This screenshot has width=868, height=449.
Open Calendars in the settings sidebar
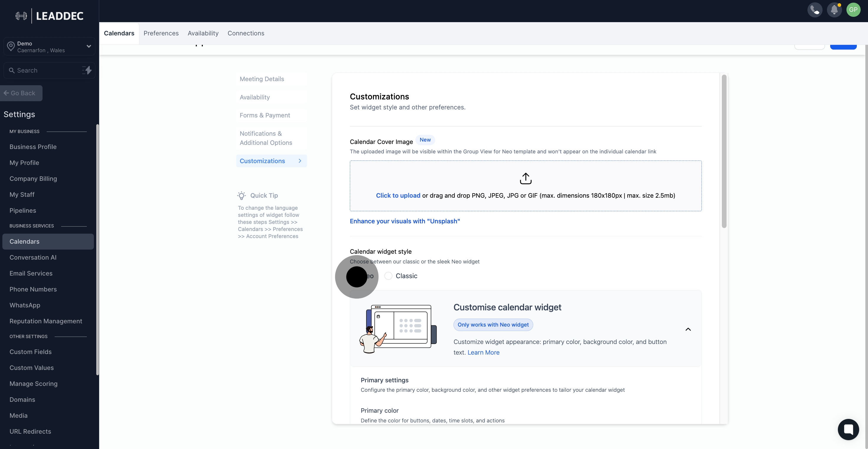48,242
